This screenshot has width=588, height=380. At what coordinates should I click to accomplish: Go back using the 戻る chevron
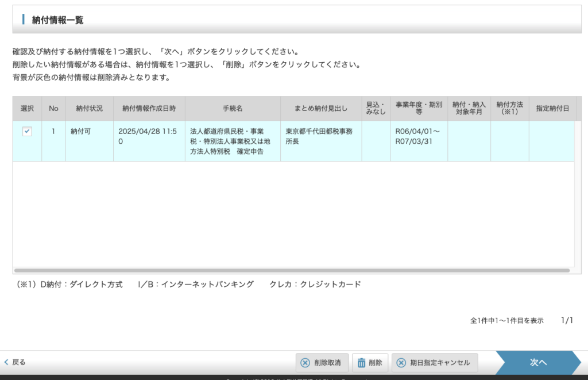coord(6,362)
